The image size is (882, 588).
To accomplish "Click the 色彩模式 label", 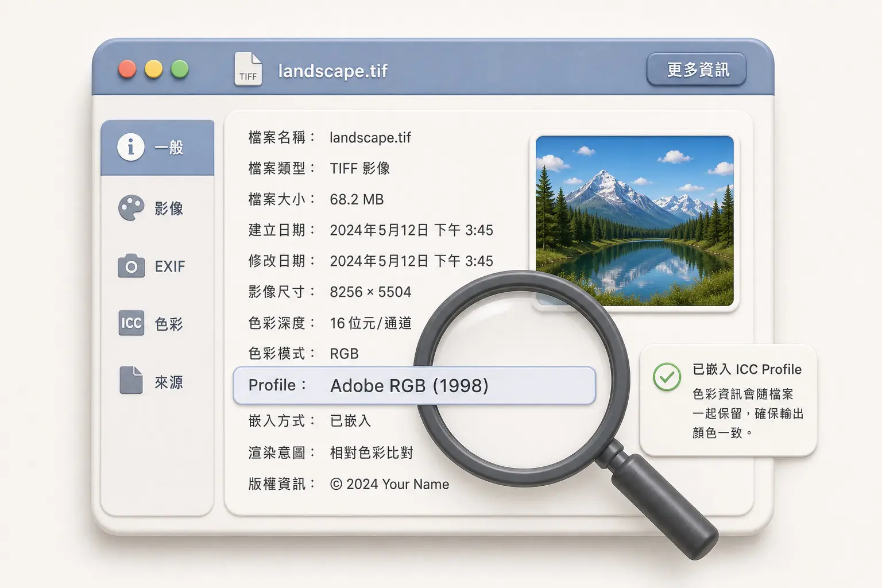I will 282,354.
